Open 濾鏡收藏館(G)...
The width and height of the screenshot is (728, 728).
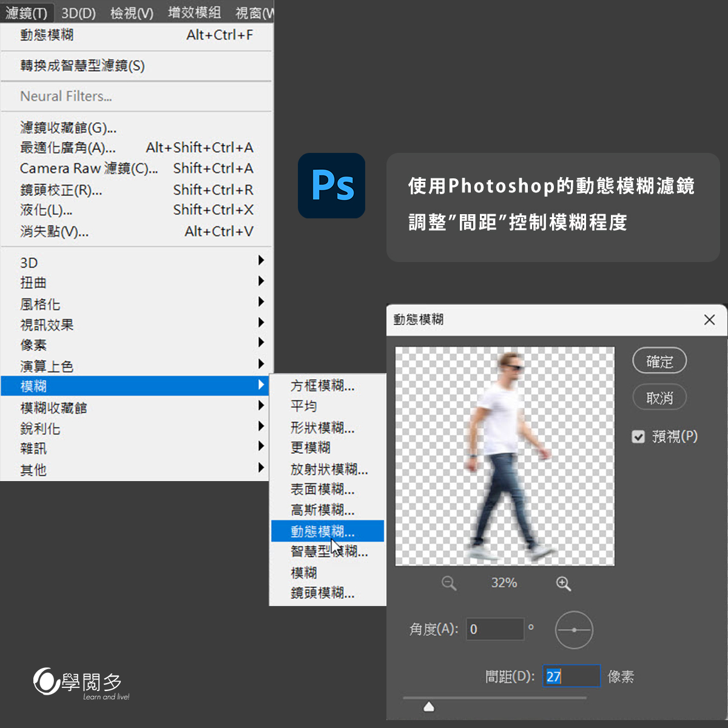136,127
